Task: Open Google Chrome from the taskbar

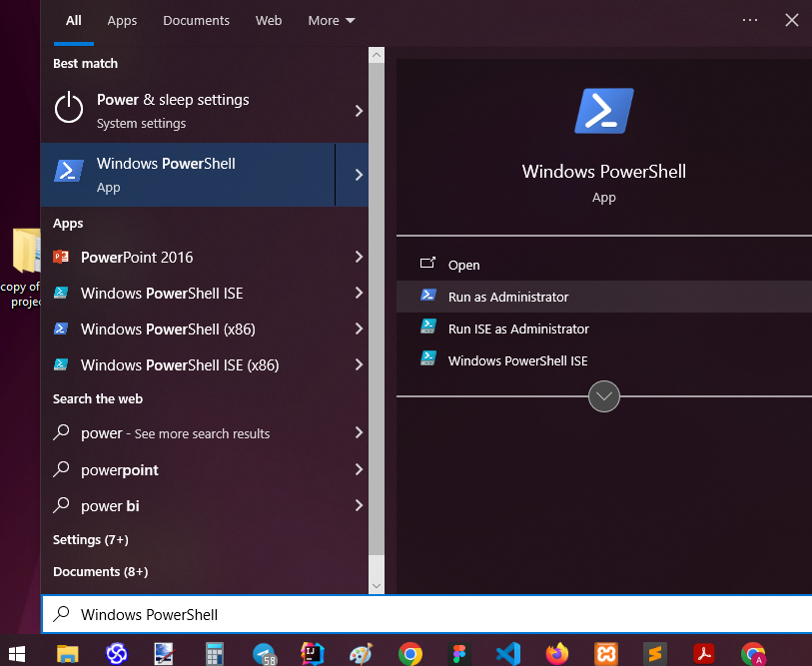Action: coord(410,654)
